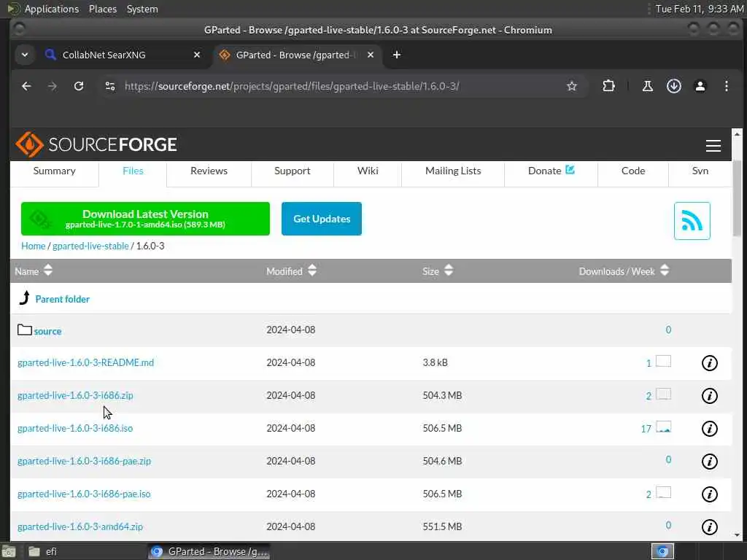
Task: Open the Wiki tab
Action: [368, 171]
